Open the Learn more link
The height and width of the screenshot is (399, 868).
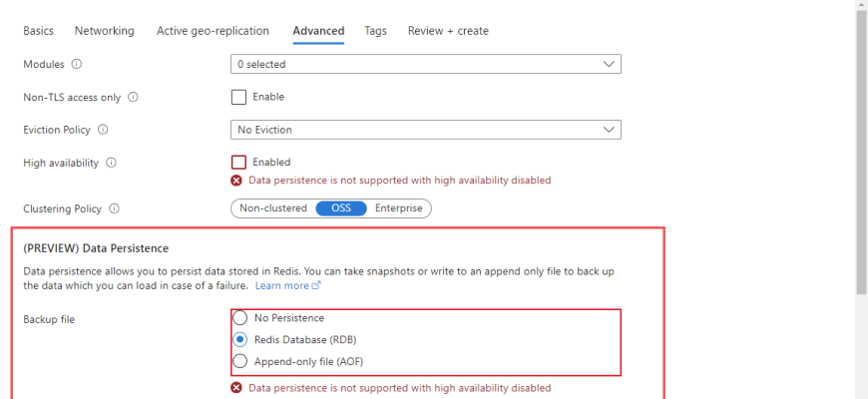[x=282, y=285]
